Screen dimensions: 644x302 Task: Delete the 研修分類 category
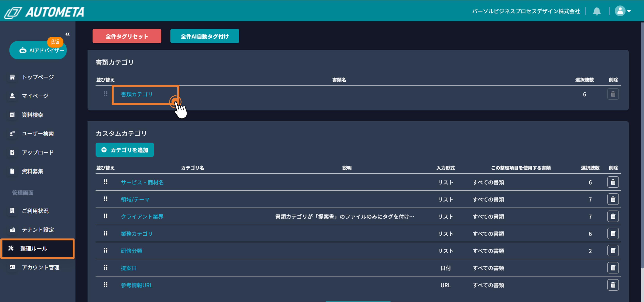(613, 250)
